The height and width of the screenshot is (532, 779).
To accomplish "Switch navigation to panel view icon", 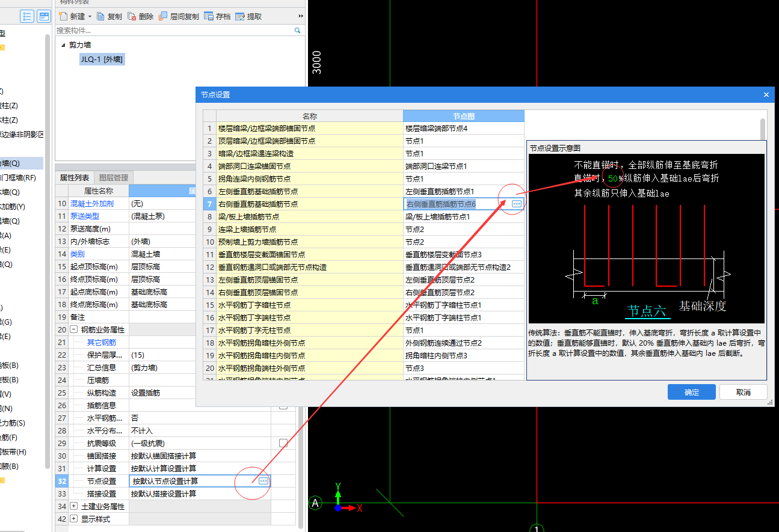I will (44, 16).
